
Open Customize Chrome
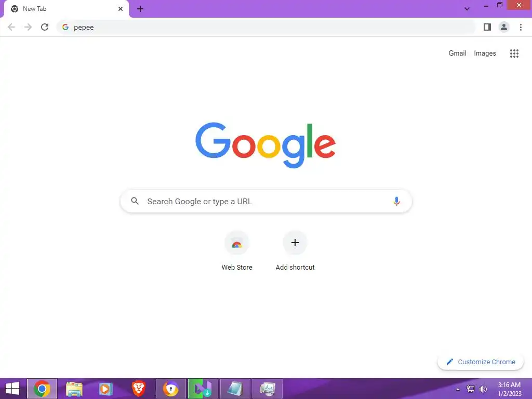pos(481,362)
